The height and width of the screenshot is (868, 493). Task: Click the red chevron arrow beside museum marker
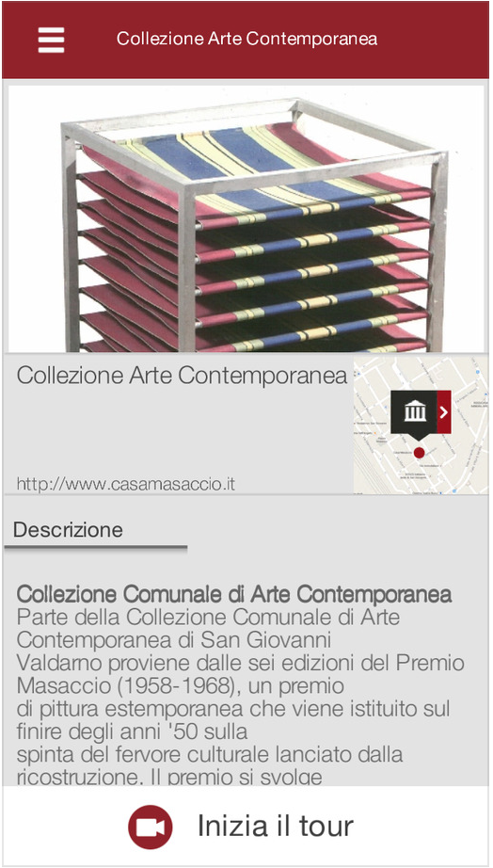click(x=444, y=411)
